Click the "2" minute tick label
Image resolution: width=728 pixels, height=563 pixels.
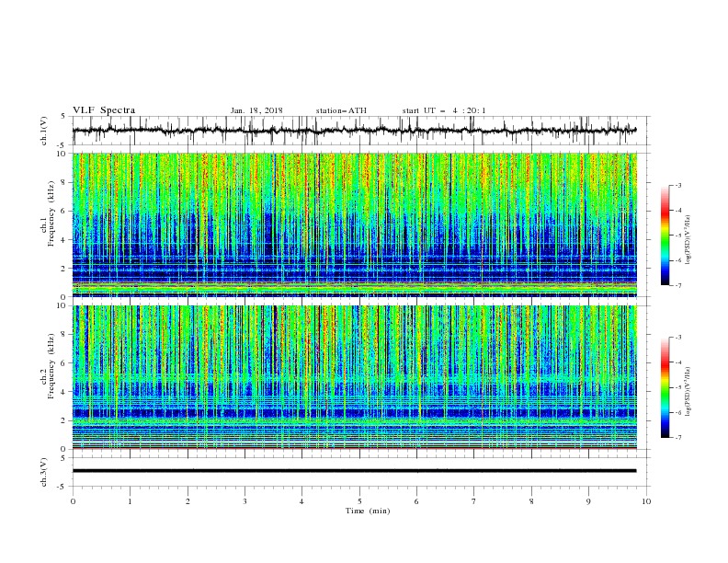(x=188, y=501)
